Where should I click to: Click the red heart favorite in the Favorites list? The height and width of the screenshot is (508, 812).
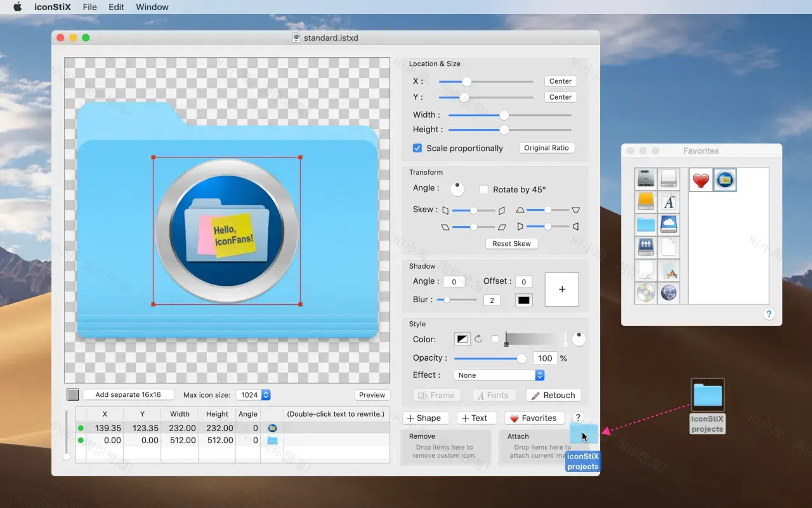tap(700, 180)
